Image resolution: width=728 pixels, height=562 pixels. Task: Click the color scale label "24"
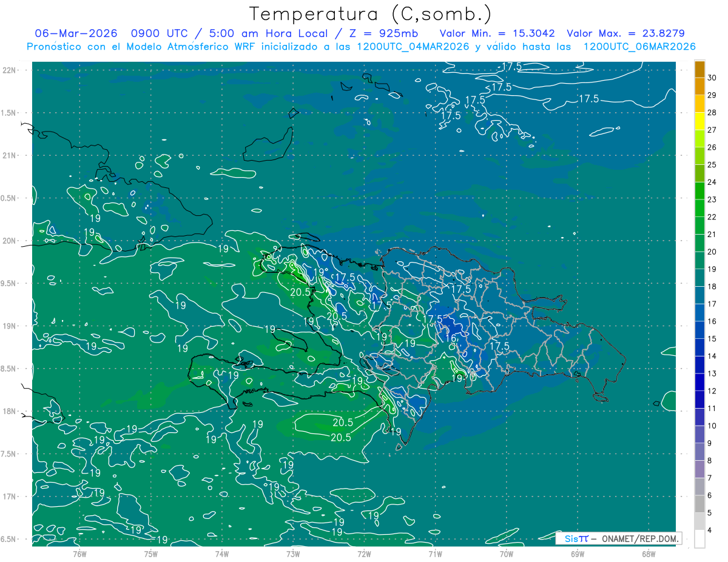[712, 182]
